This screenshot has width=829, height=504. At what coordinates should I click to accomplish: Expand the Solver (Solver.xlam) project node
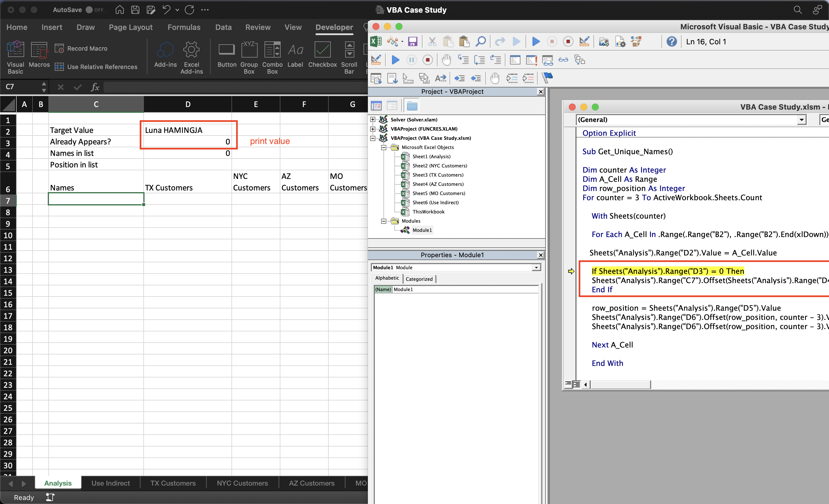(372, 120)
